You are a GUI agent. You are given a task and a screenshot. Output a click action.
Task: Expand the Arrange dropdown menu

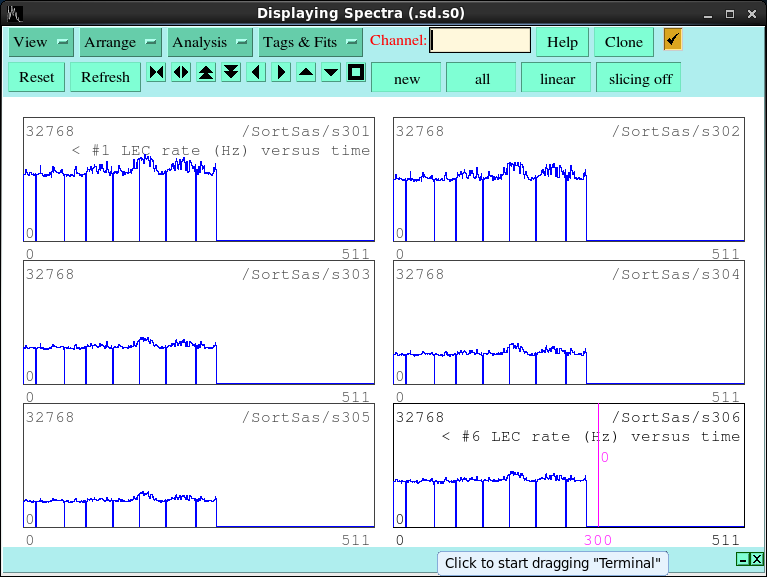tap(121, 42)
